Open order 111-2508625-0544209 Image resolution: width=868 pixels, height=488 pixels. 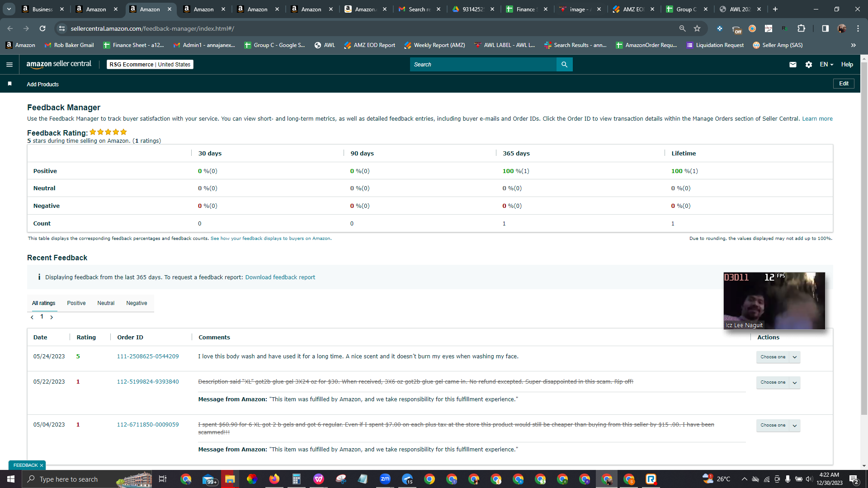click(148, 357)
